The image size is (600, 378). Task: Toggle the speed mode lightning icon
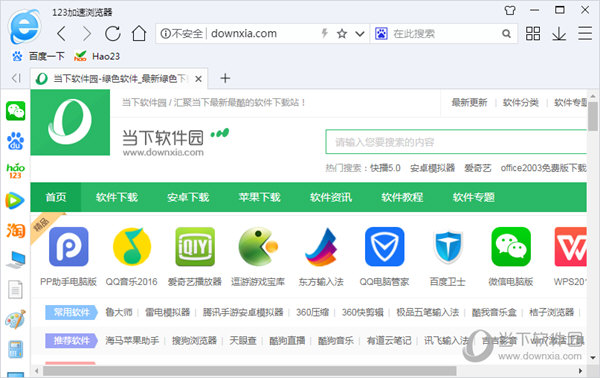(x=324, y=33)
